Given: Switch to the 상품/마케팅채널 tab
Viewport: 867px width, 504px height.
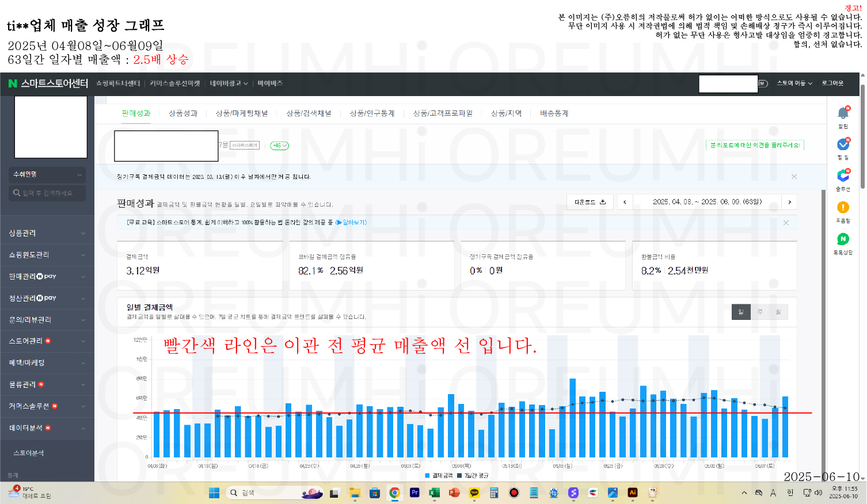Looking at the screenshot, I should (x=242, y=113).
